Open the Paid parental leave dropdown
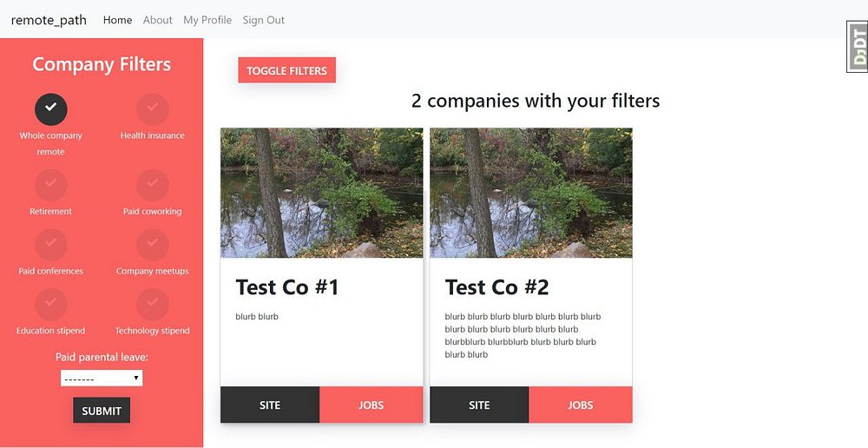 click(102, 379)
